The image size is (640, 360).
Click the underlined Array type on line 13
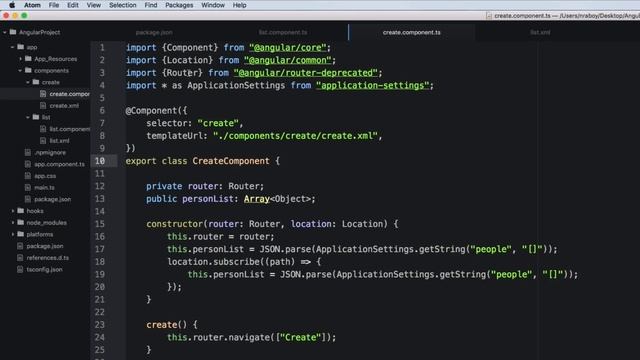click(257, 199)
